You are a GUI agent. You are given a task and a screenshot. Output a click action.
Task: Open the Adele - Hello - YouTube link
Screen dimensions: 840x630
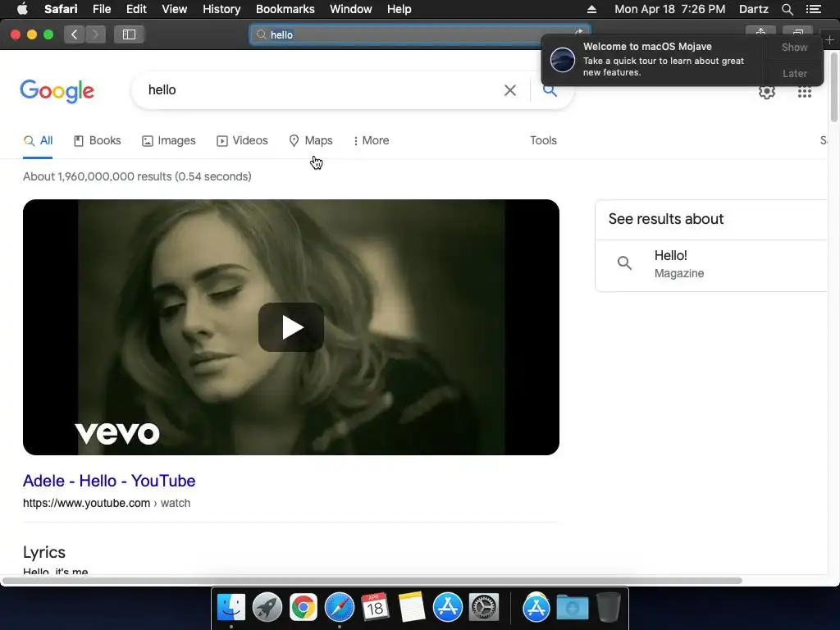[109, 481]
